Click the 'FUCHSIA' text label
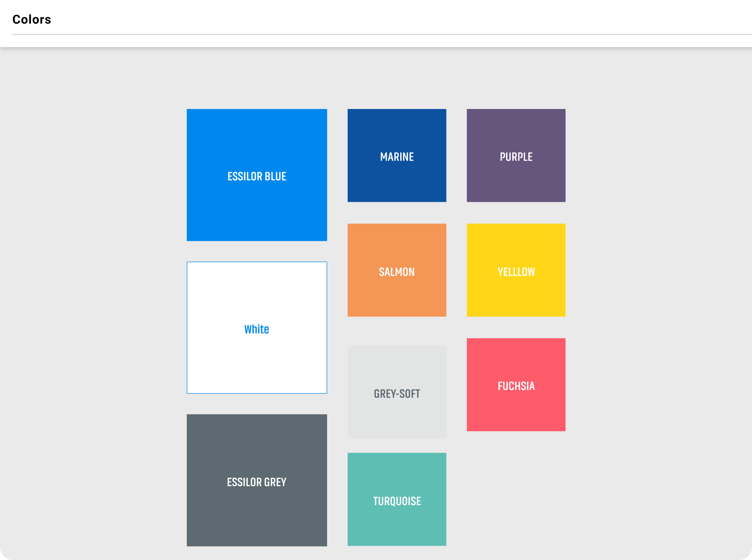This screenshot has width=752, height=560. coord(516,386)
